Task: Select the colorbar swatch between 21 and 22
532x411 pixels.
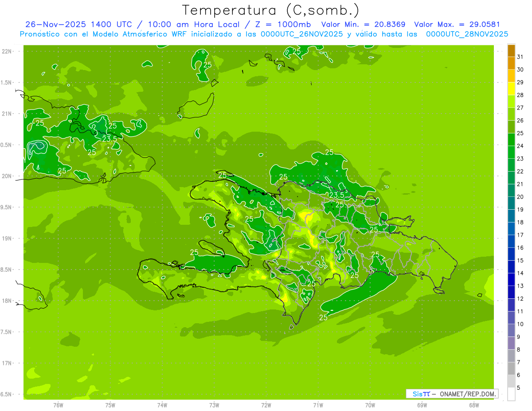Action: (x=511, y=178)
